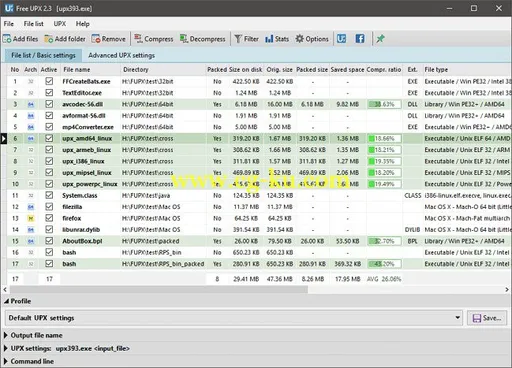
Task: Click the Facebook icon in toolbar
Action: click(360, 39)
